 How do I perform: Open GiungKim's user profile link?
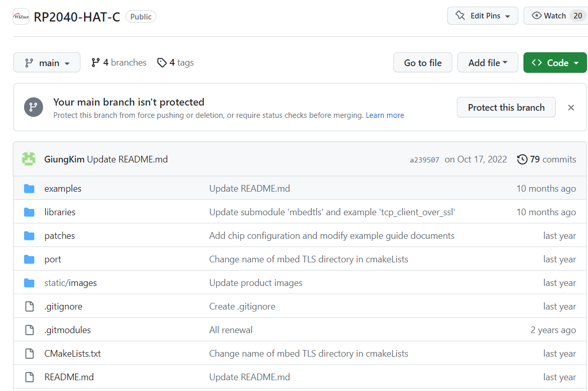[64, 159]
